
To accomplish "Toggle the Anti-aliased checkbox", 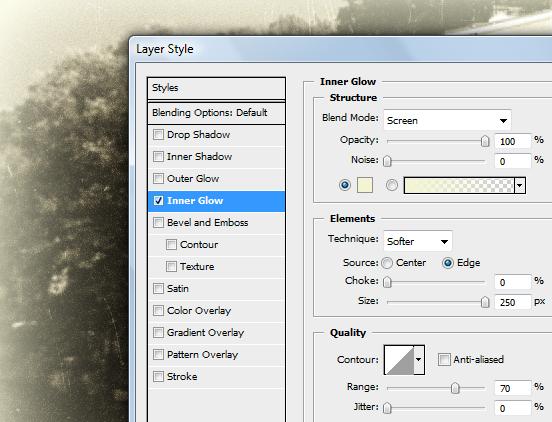I will coord(444,360).
